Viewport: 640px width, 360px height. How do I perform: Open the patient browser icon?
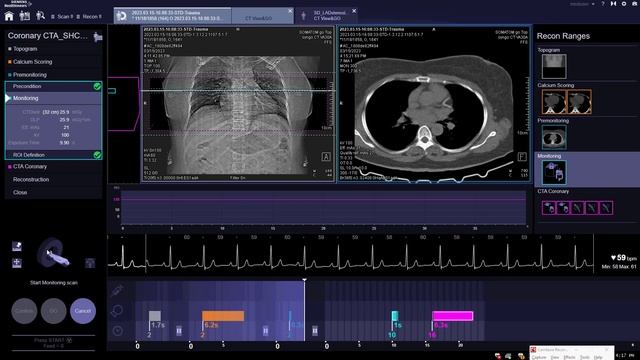coord(24,16)
